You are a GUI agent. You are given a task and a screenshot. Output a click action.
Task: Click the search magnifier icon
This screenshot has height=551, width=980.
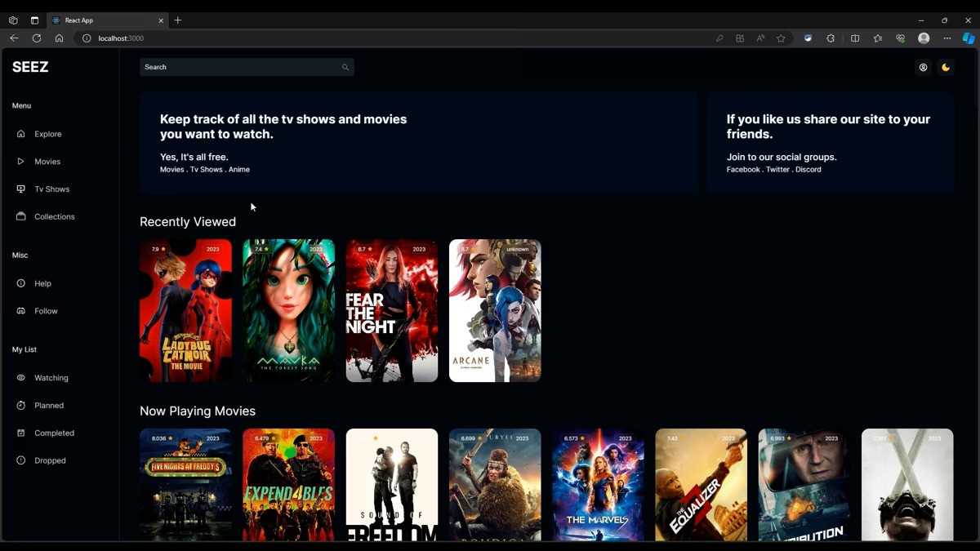[345, 68]
